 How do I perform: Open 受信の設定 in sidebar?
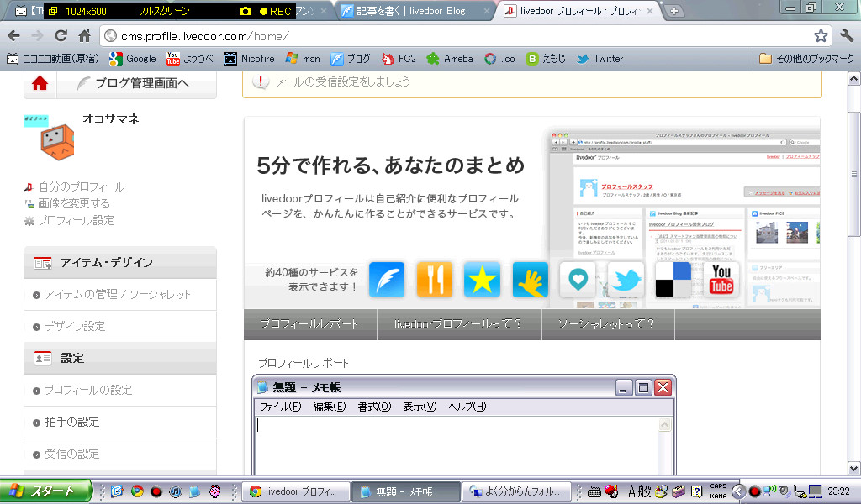point(72,454)
